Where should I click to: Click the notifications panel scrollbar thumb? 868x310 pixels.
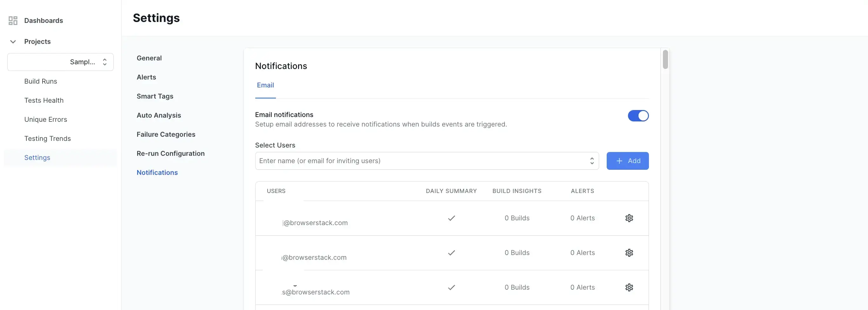pyautogui.click(x=665, y=59)
